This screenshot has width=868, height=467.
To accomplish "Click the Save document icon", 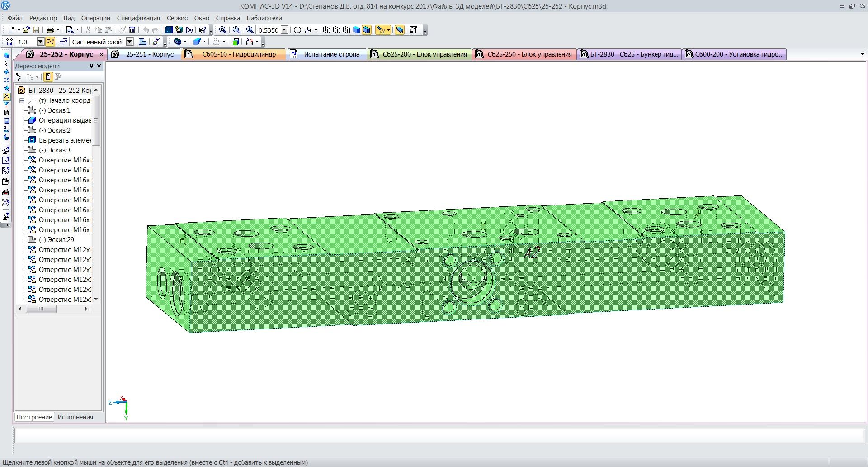I will tap(36, 30).
